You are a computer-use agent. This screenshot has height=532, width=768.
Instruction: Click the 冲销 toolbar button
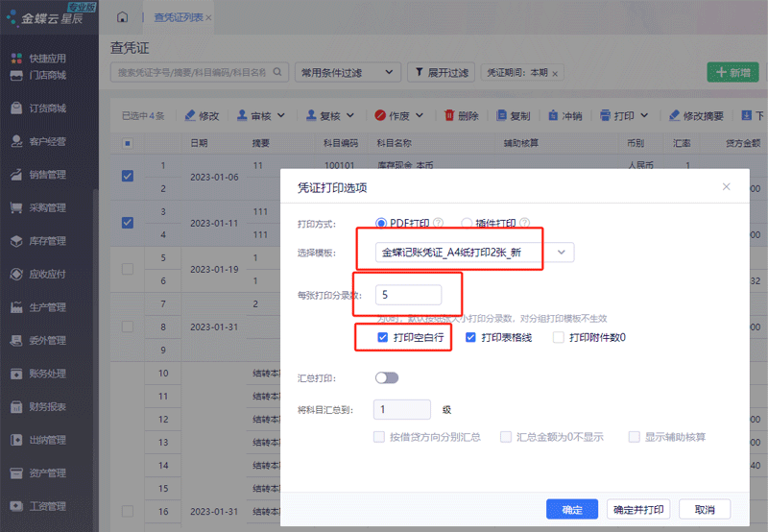pos(565,115)
